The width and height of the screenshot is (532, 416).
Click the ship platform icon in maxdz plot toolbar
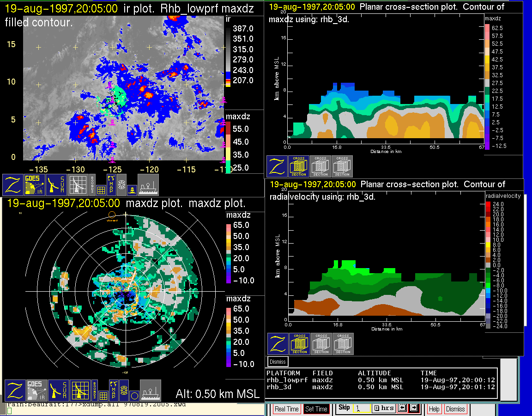[x=150, y=390]
